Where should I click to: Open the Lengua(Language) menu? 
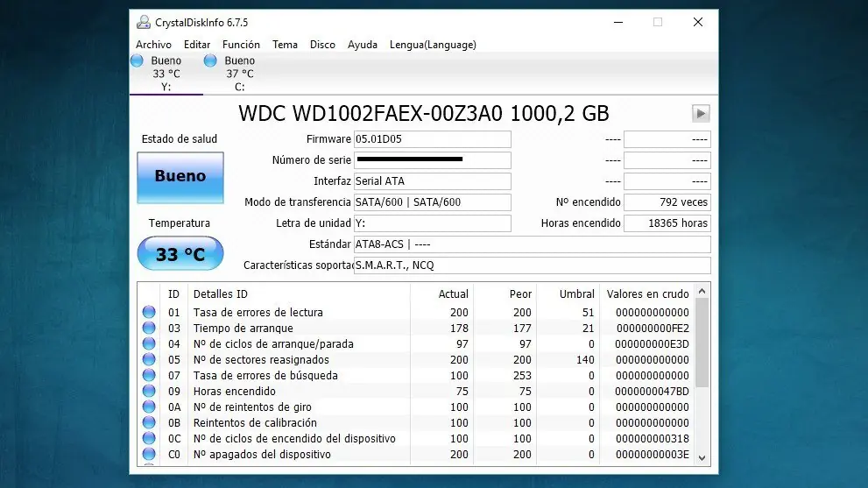433,45
